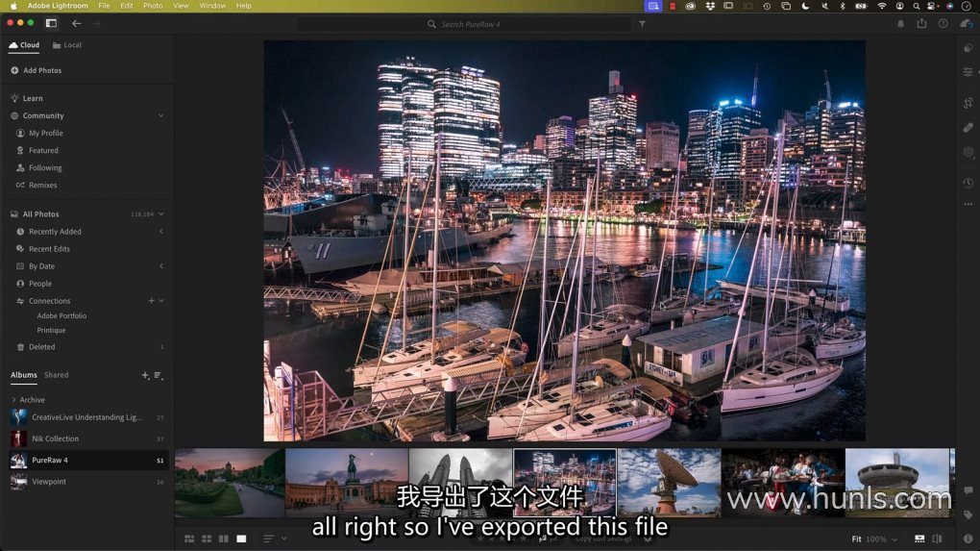
Task: Show Recent Edits
Action: click(42, 249)
